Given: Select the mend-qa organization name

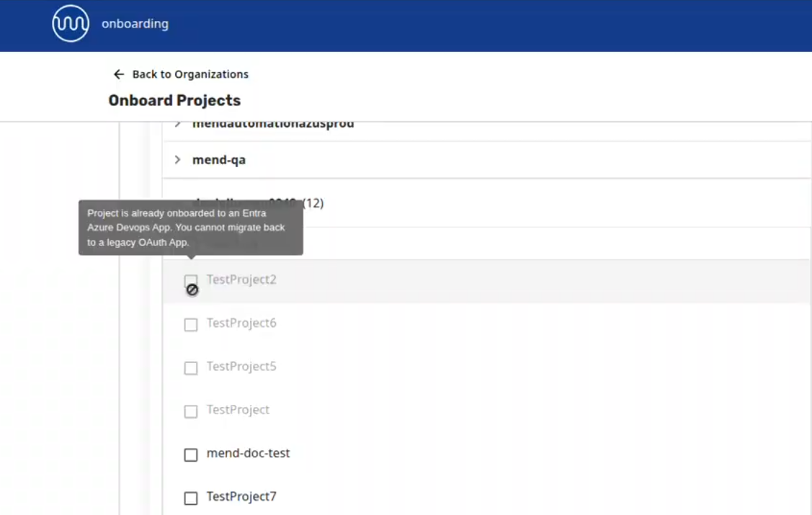Looking at the screenshot, I should tap(219, 160).
